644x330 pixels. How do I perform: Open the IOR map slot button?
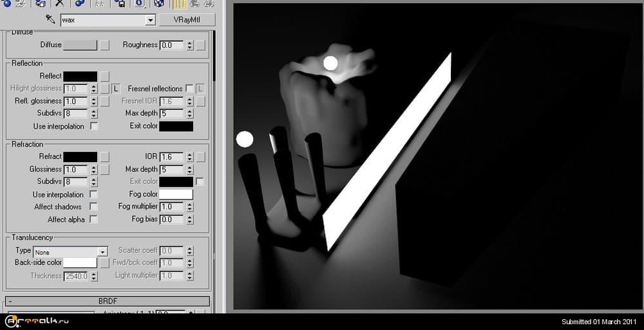(200, 156)
